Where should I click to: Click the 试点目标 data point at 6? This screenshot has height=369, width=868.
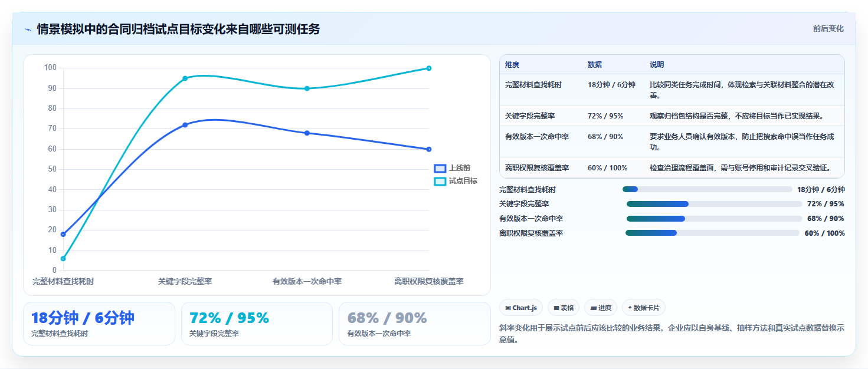click(x=63, y=258)
